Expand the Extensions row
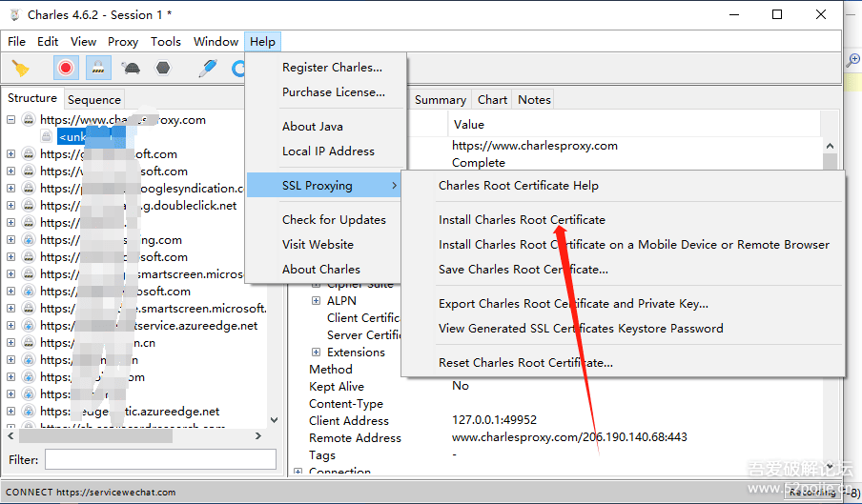This screenshot has height=504, width=862. pyautogui.click(x=317, y=353)
